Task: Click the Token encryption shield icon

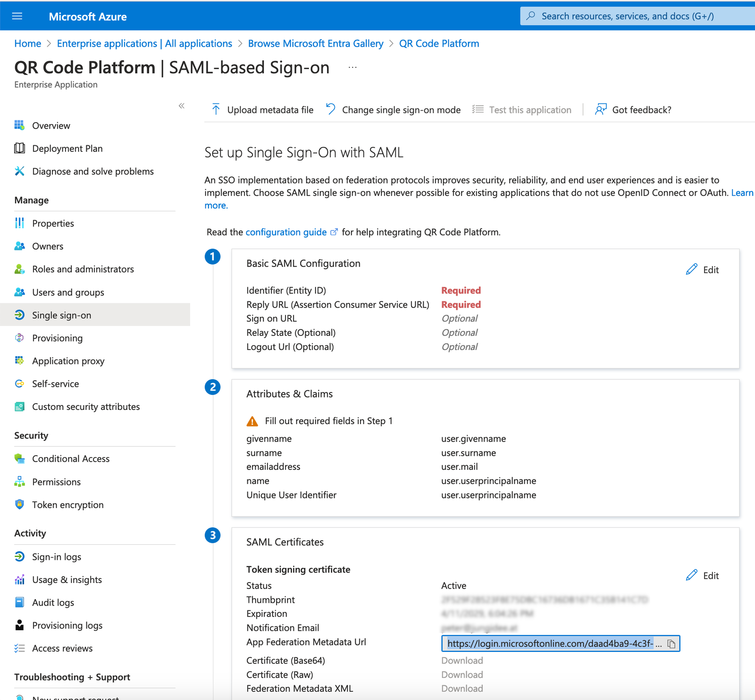Action: coord(19,504)
